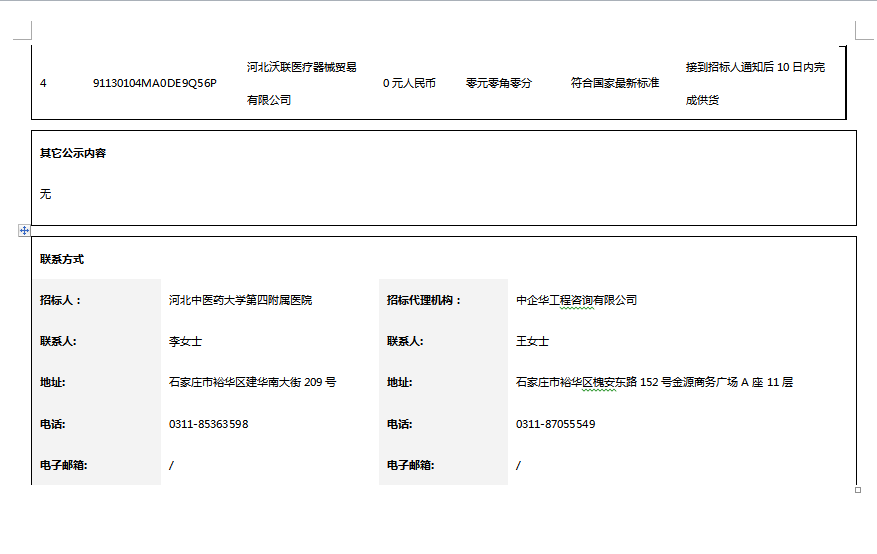Click the 联系方式 section heading

pos(62,259)
